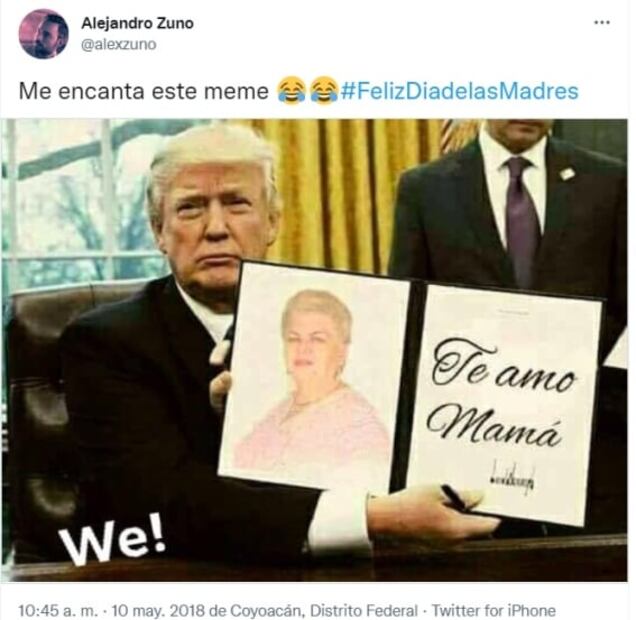Click the @alexzuno handle

pos(118,45)
